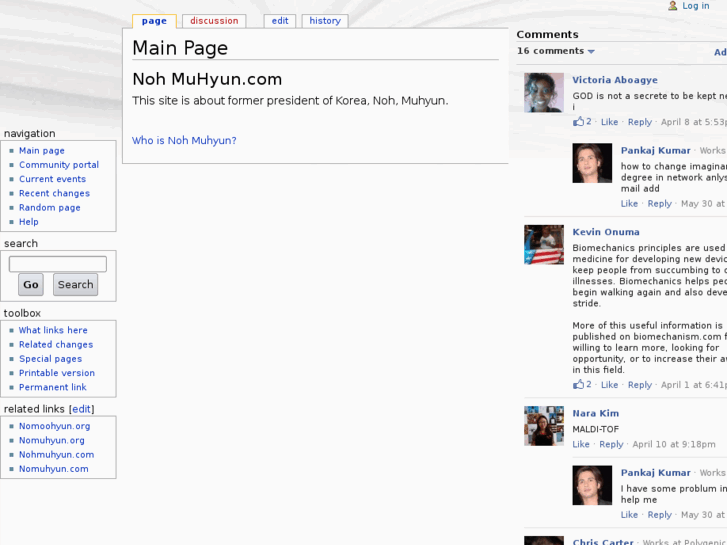This screenshot has height=545, width=727.
Task: Open the edit tab
Action: 280,21
